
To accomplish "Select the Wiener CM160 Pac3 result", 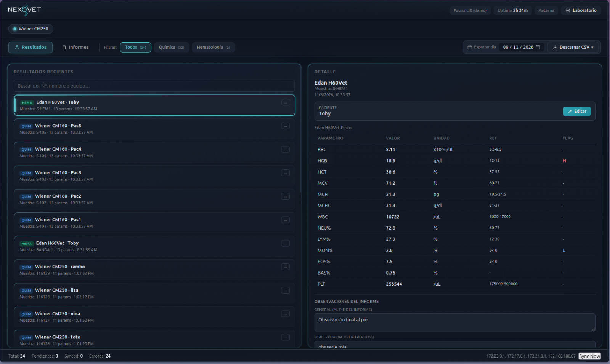I will pyautogui.click(x=154, y=176).
